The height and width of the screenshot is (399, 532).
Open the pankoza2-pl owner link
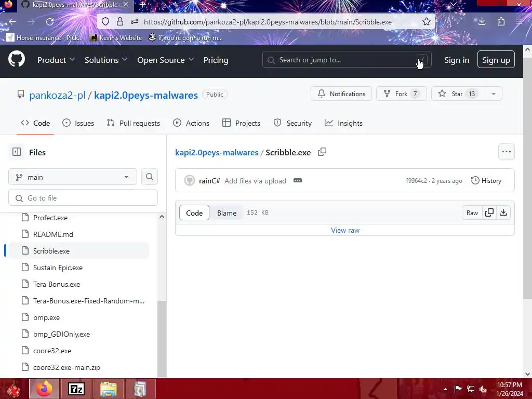click(x=57, y=95)
